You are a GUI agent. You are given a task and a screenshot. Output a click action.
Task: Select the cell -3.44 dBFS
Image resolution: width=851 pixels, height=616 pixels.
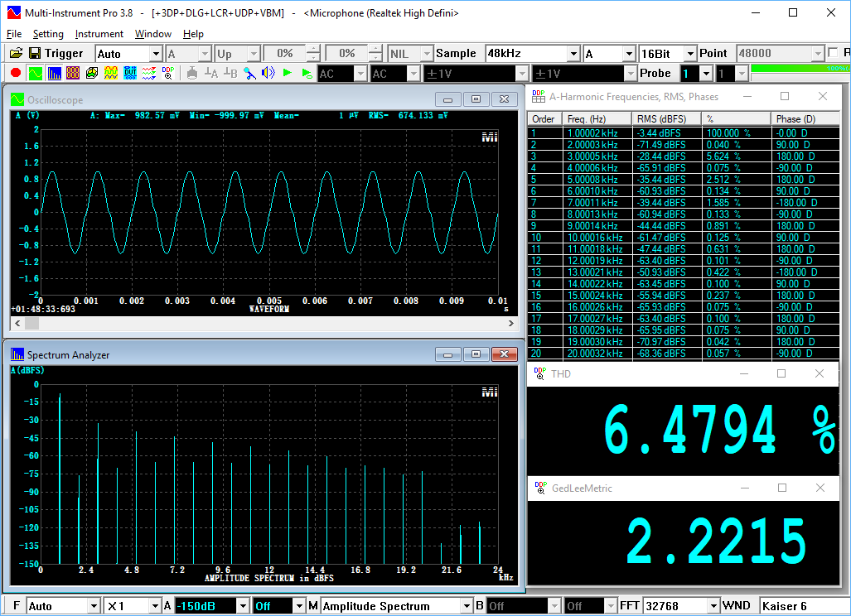pos(666,132)
